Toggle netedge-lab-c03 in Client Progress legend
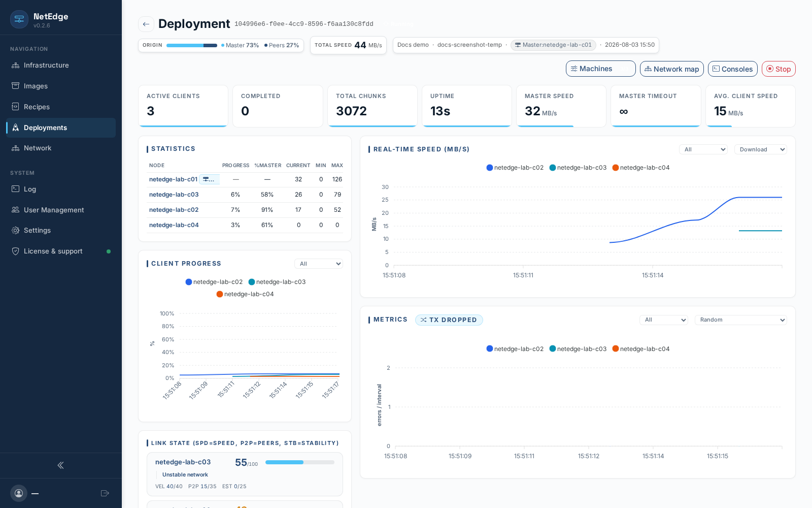The height and width of the screenshot is (508, 812). (277, 282)
